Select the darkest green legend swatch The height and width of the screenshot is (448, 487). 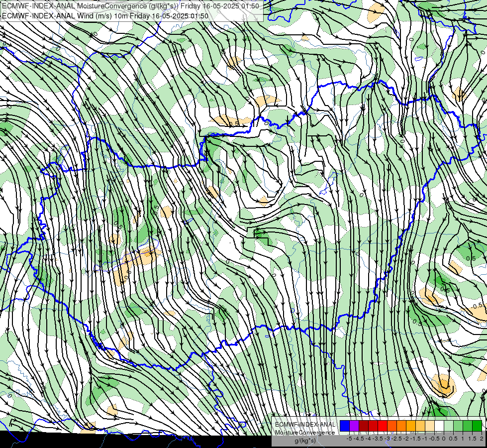click(x=477, y=426)
